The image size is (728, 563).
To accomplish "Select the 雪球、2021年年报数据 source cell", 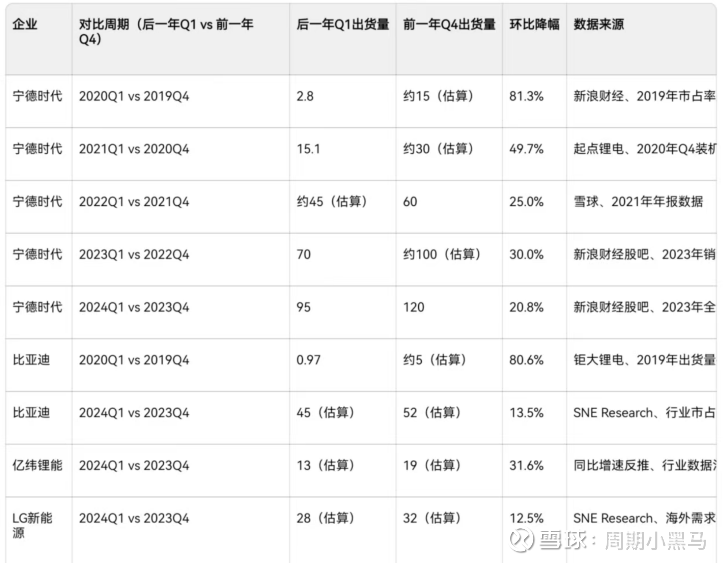I will coord(638,202).
